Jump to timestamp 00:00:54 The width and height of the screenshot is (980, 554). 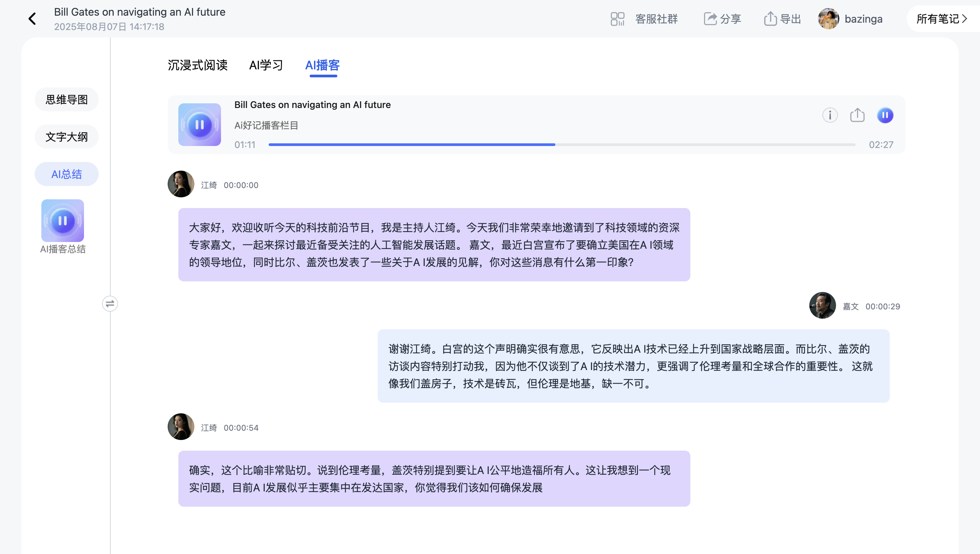click(241, 428)
